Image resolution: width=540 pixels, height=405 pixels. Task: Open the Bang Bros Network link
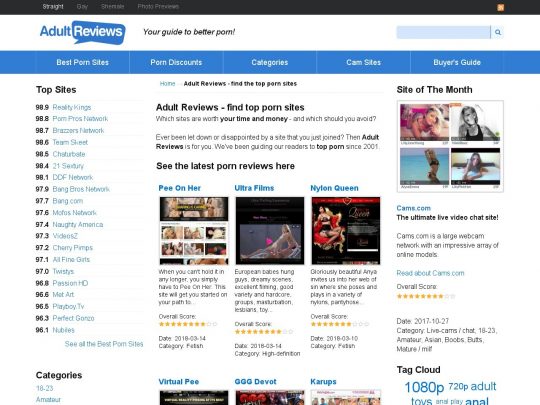(x=81, y=189)
